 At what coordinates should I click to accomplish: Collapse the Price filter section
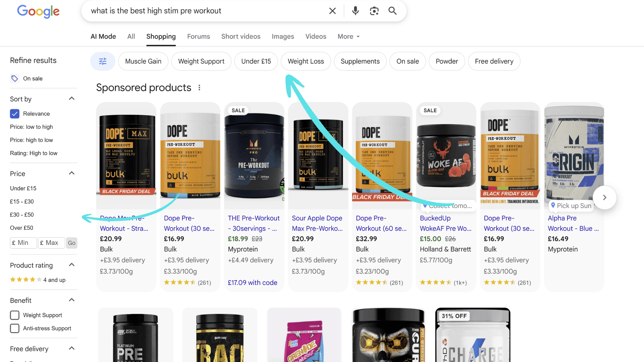click(x=72, y=173)
